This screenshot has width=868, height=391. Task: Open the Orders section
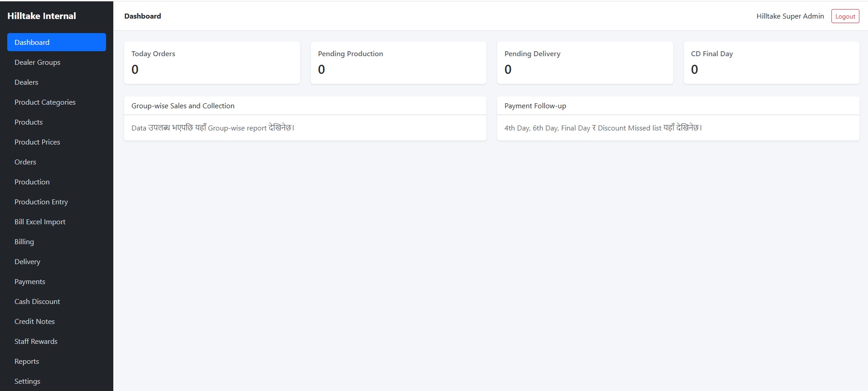[57, 162]
